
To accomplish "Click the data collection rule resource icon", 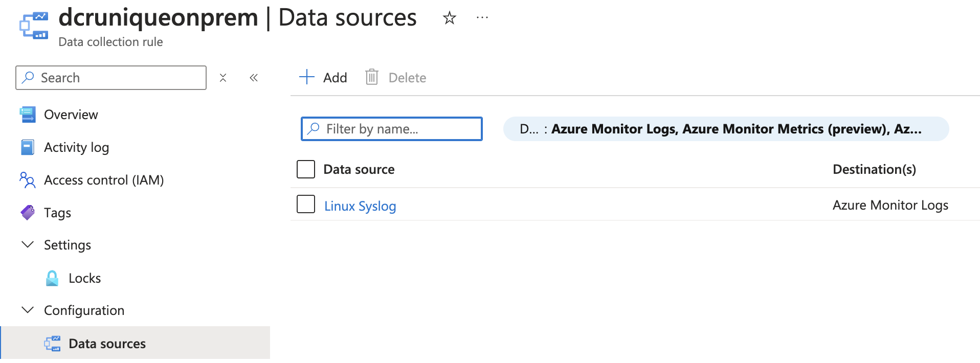I will (x=34, y=26).
